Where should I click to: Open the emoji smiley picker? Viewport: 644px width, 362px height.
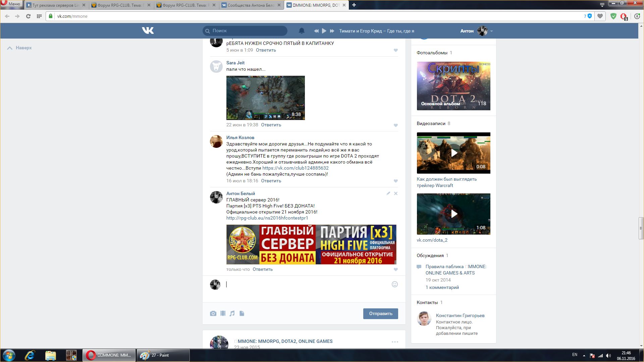point(395,284)
